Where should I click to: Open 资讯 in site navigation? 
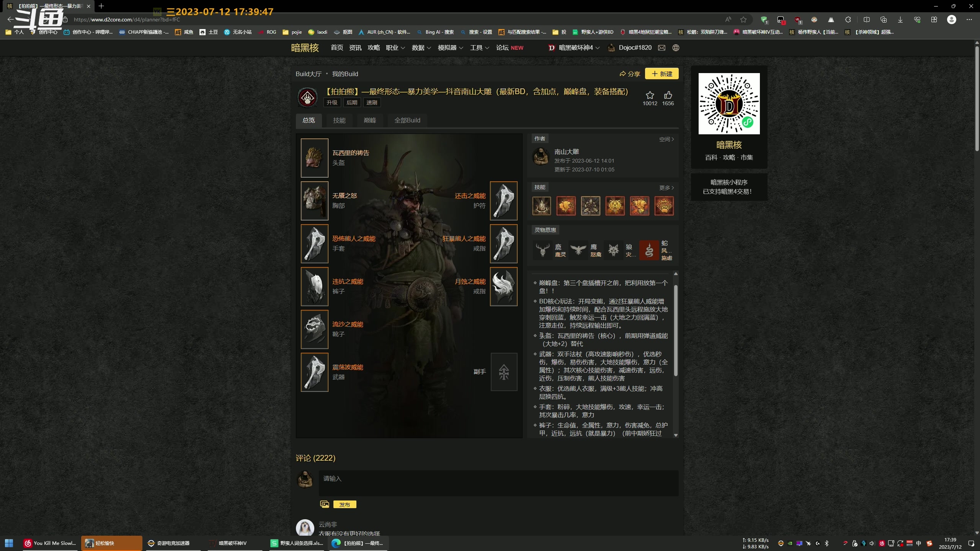pos(355,48)
